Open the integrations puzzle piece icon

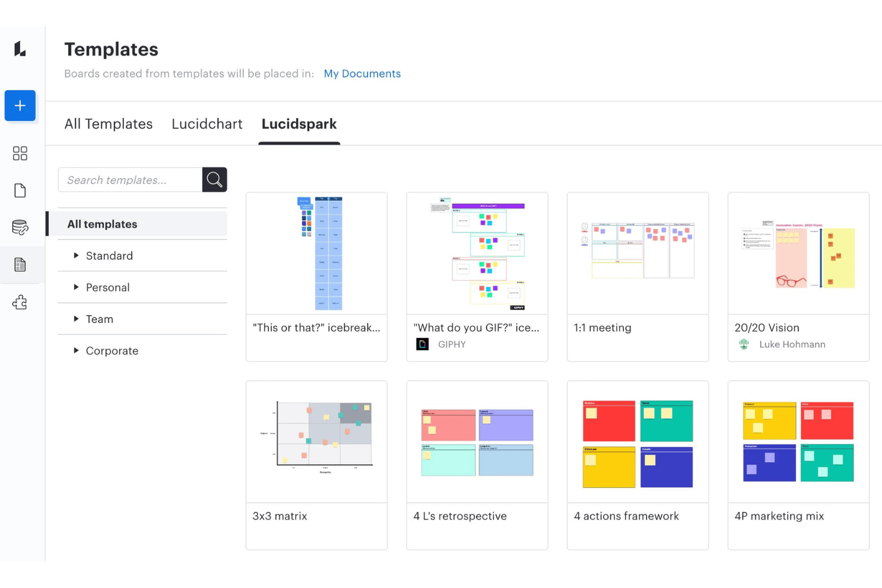20,302
